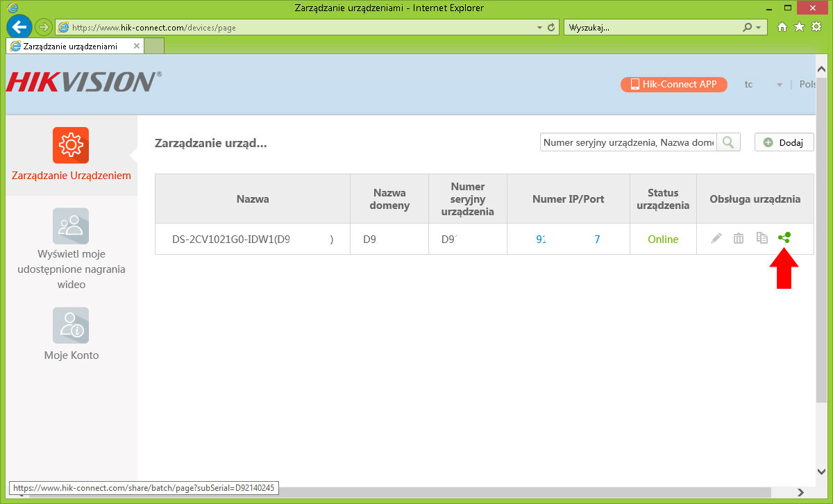Image resolution: width=833 pixels, height=504 pixels.
Task: Expand the address bar history dropdown
Action: pos(539,28)
